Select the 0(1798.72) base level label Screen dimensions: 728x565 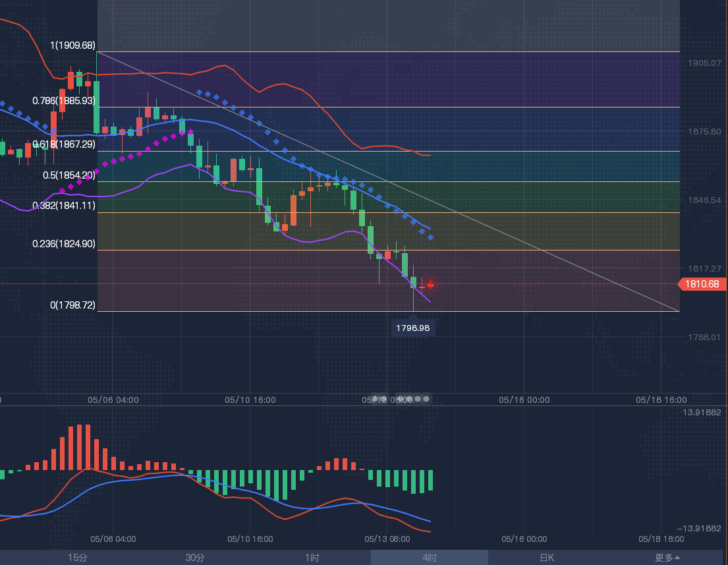(72, 305)
